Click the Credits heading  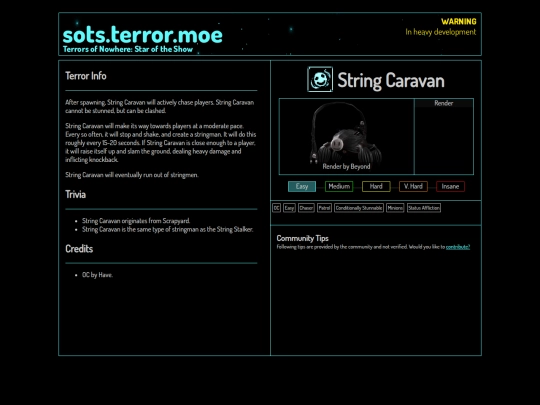pos(79,249)
